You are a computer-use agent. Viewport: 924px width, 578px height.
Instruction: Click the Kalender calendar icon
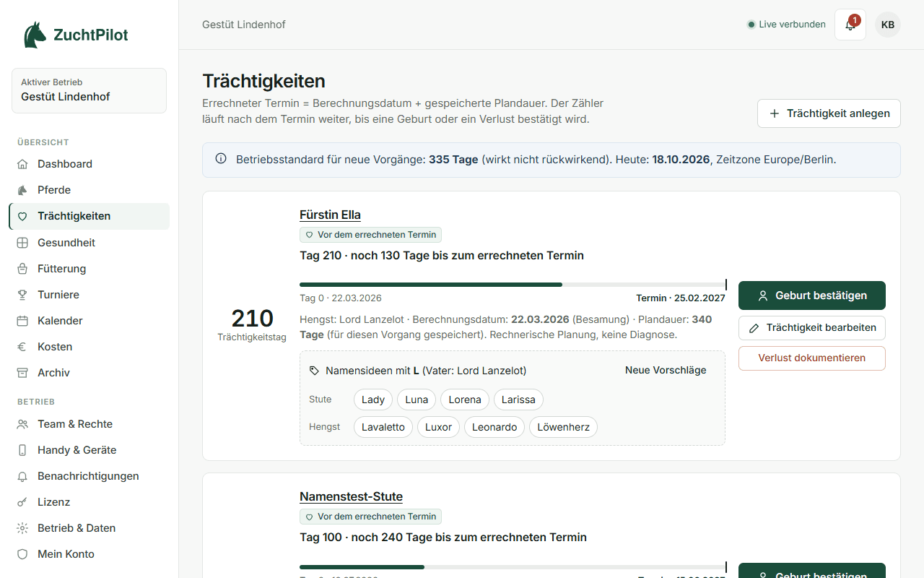coord(22,321)
